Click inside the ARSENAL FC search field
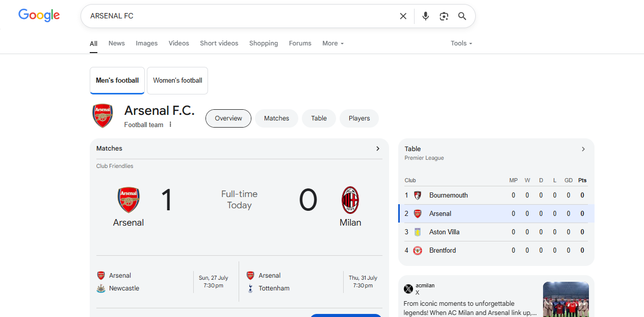644x317 pixels. (x=204, y=16)
